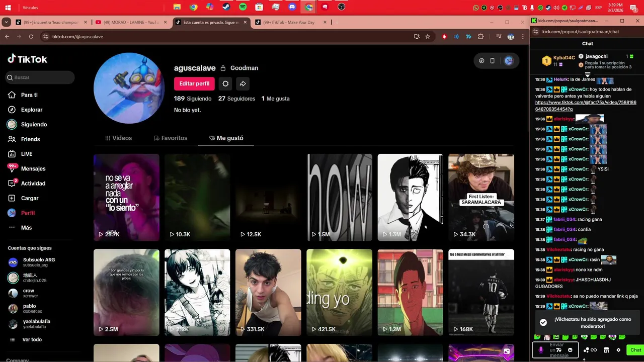
Task: Click the Enviar un mensaje chat input
Action: pyautogui.click(x=555, y=350)
